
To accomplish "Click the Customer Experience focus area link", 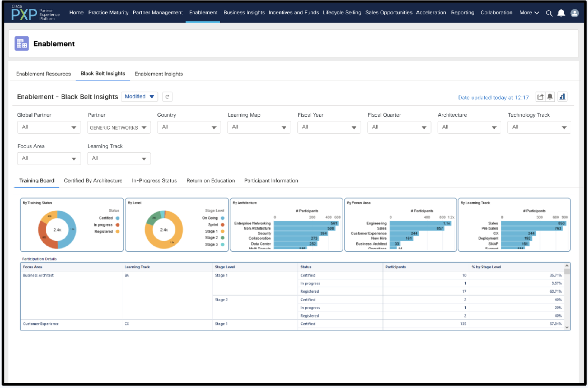I will [x=41, y=324].
